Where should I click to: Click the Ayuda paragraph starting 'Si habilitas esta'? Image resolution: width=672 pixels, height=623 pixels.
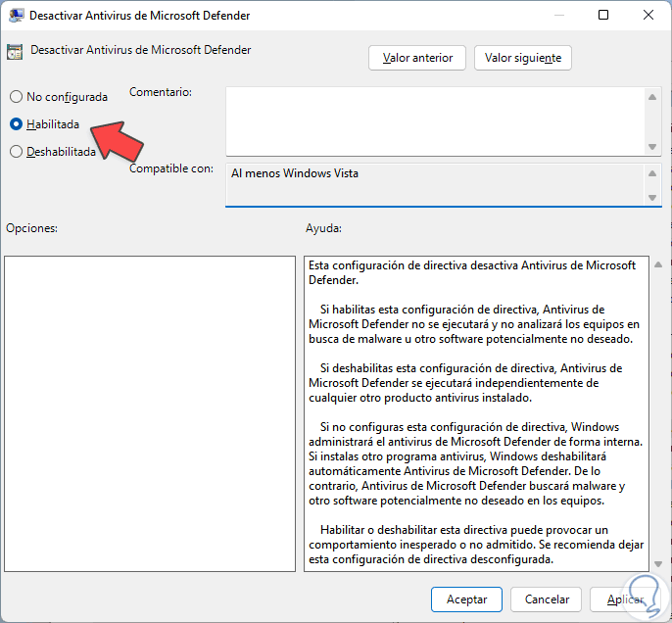click(474, 324)
